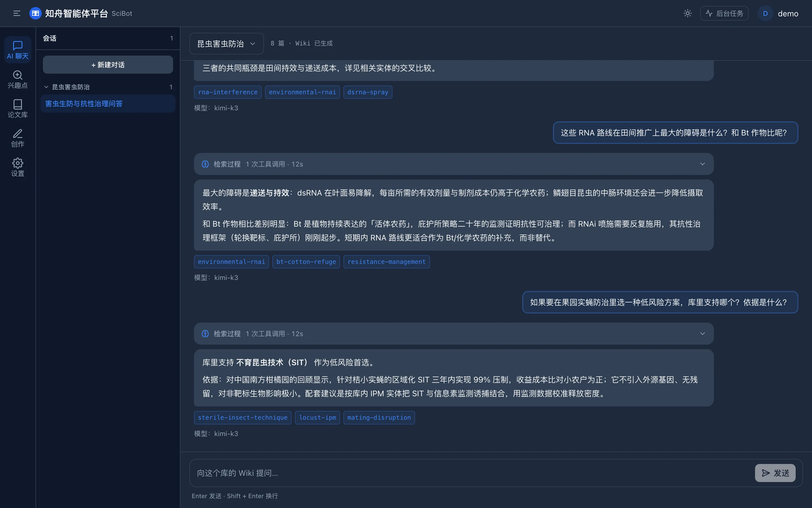Click the user message about 果园实蝇防治
This screenshot has width=812, height=508.
tap(660, 302)
